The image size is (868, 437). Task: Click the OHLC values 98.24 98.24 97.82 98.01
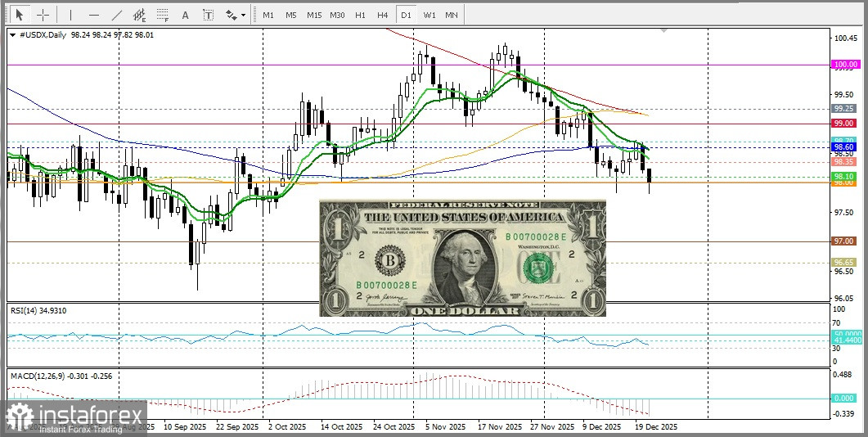coord(112,35)
